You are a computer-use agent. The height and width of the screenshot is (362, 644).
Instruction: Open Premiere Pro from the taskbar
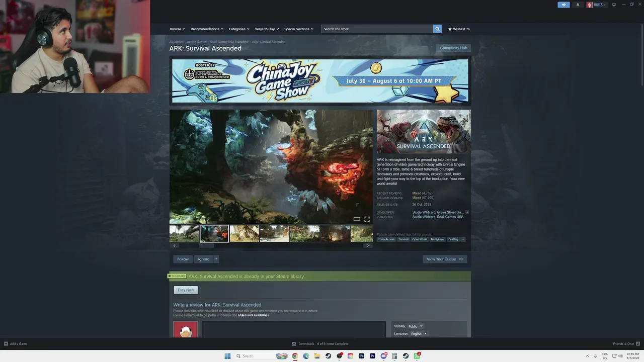coord(372,356)
